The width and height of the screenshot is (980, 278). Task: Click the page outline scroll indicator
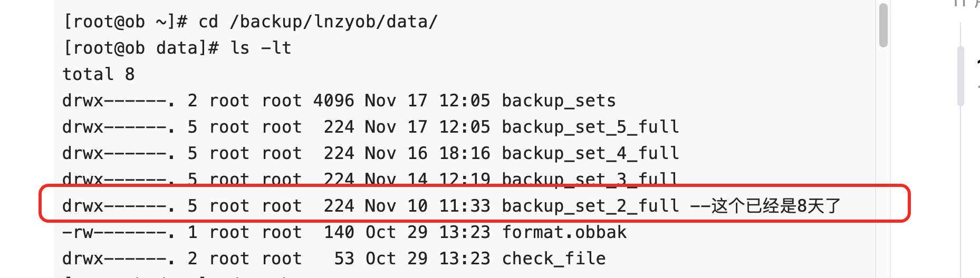tap(961, 76)
